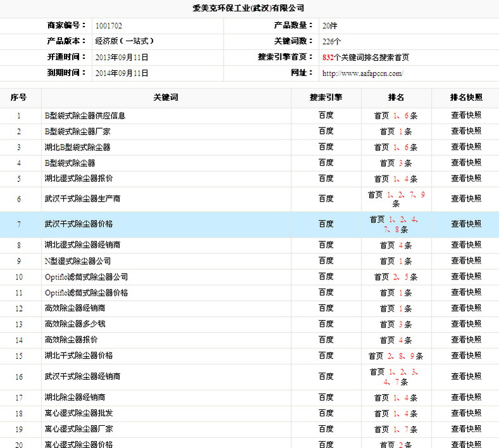
Task: Click the 排名 column header
Action: click(x=396, y=98)
